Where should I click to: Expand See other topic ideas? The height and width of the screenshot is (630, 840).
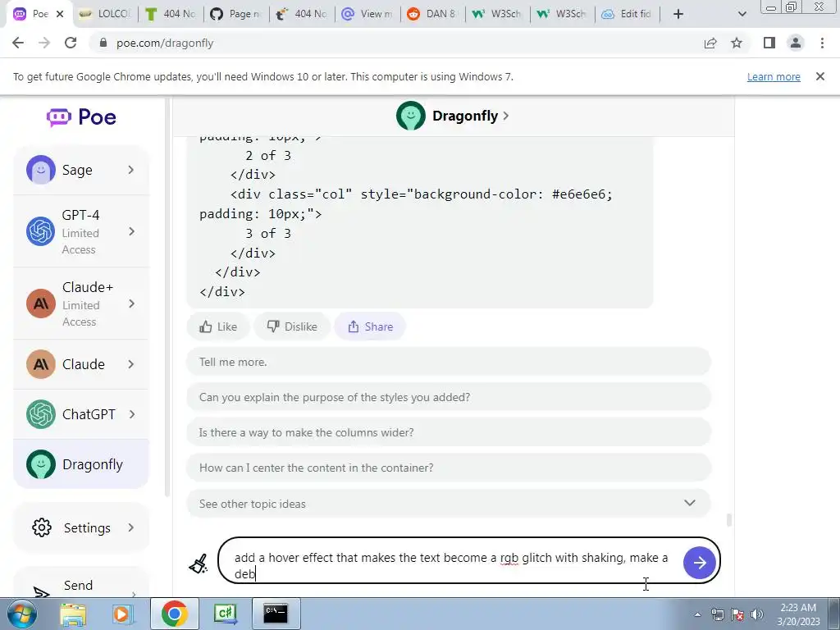tap(449, 504)
